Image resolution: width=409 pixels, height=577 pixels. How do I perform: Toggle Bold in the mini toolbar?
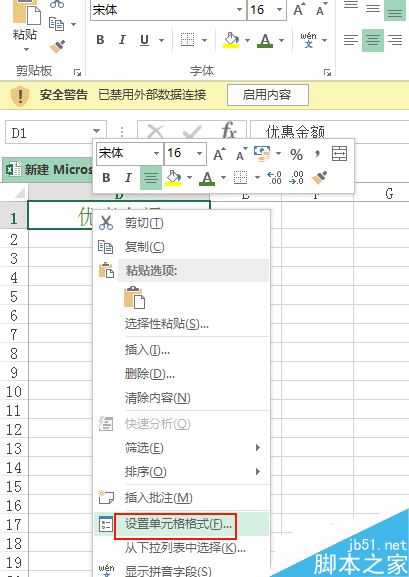(106, 178)
